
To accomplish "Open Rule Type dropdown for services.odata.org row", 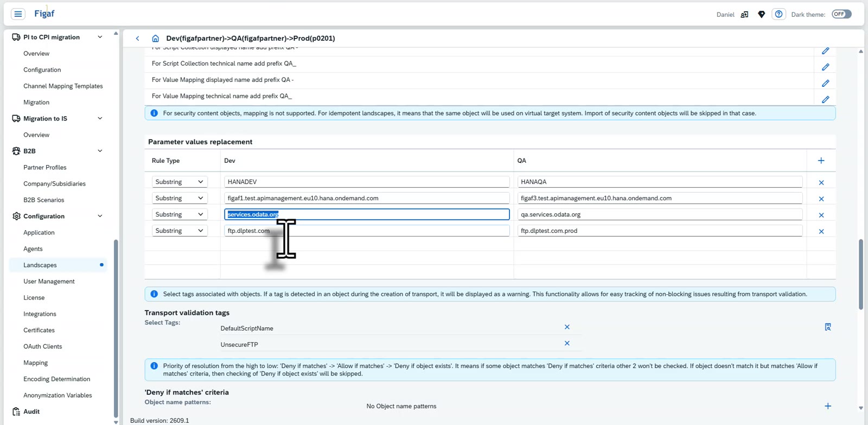I will [x=180, y=215].
